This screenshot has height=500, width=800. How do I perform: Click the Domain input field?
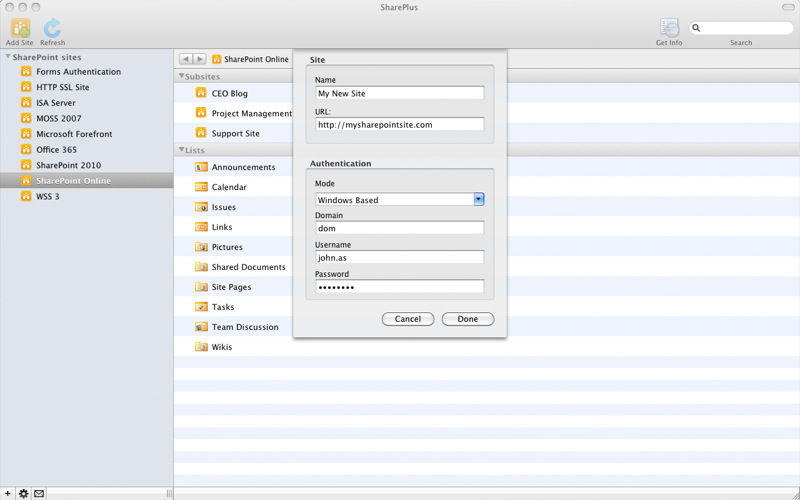(x=399, y=228)
